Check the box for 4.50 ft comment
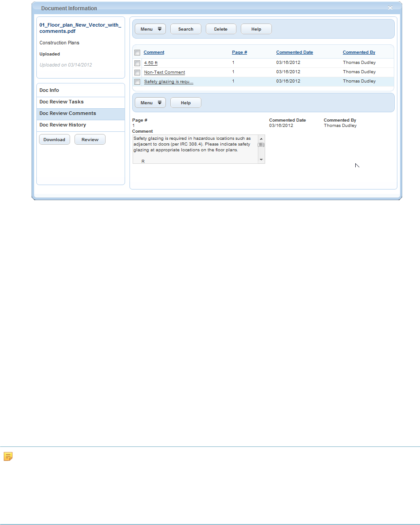This screenshot has width=420, height=525. [x=137, y=63]
